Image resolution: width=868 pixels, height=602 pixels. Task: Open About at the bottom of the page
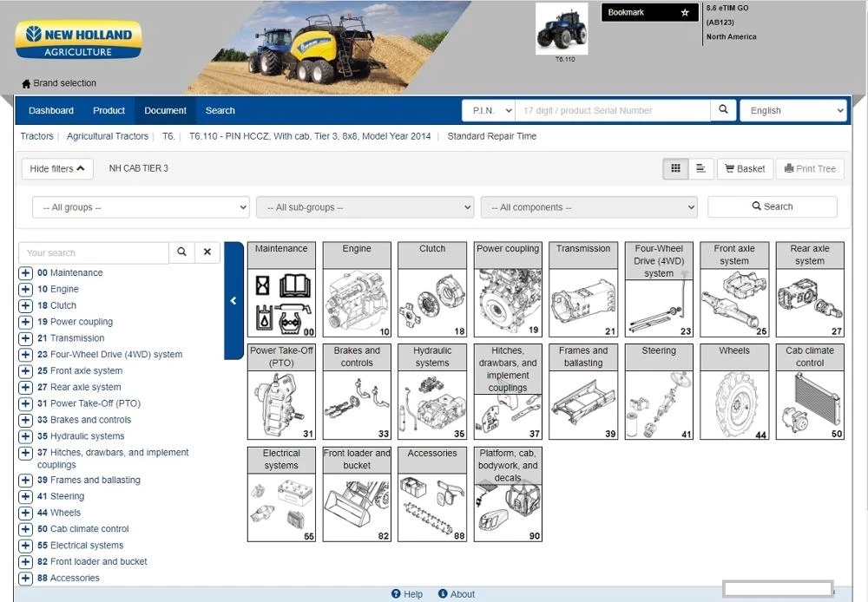tap(456, 593)
